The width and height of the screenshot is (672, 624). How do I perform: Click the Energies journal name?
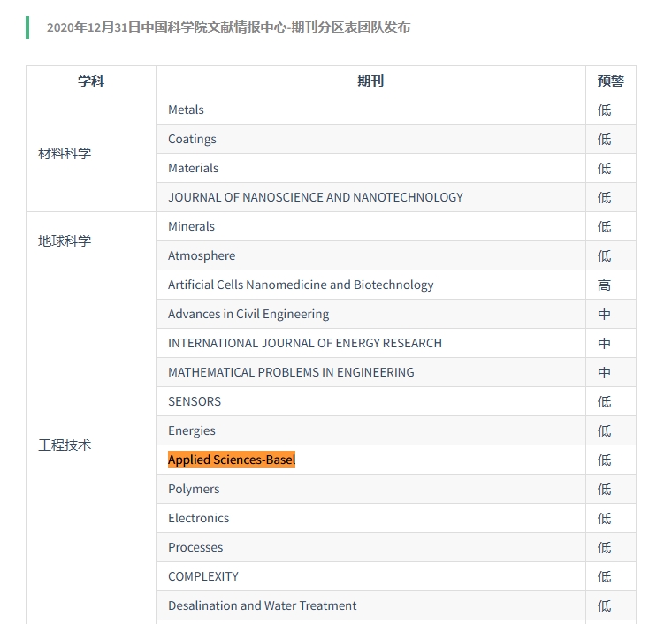192,430
